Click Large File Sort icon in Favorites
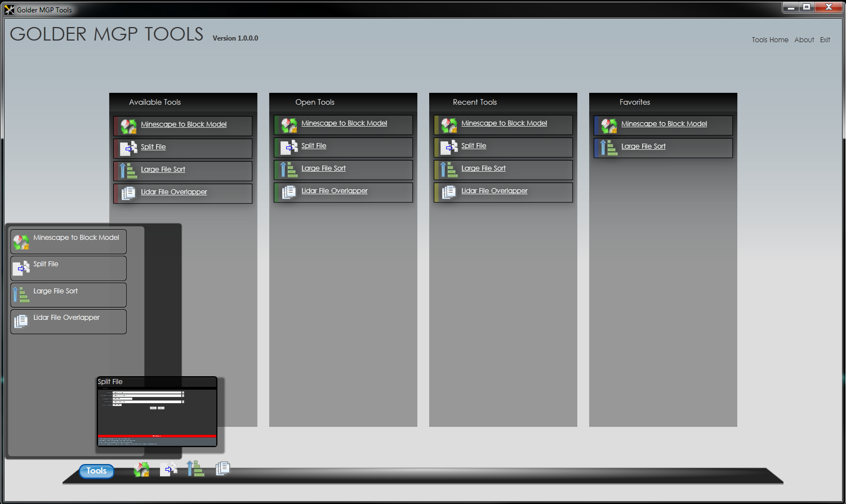846x504 pixels. click(609, 148)
